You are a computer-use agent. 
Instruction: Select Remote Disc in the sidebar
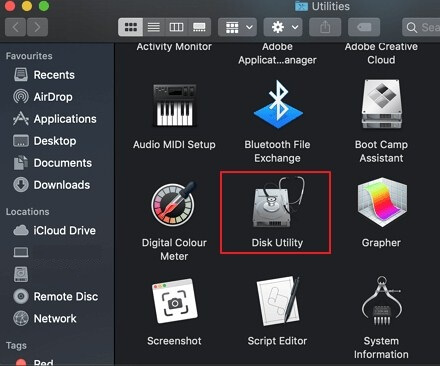56,296
